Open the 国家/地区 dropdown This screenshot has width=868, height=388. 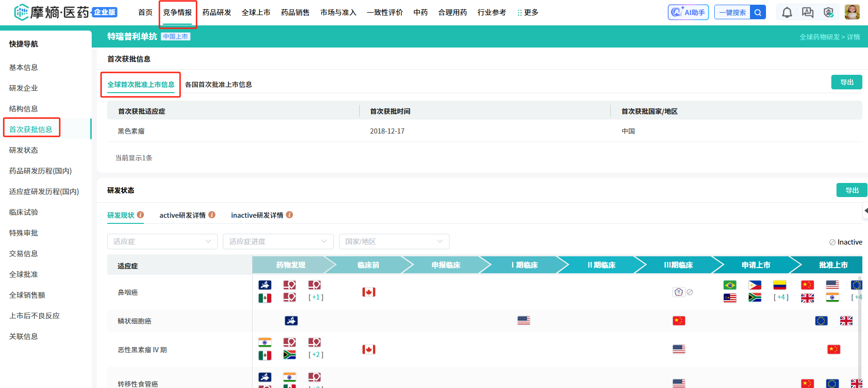[x=394, y=241]
